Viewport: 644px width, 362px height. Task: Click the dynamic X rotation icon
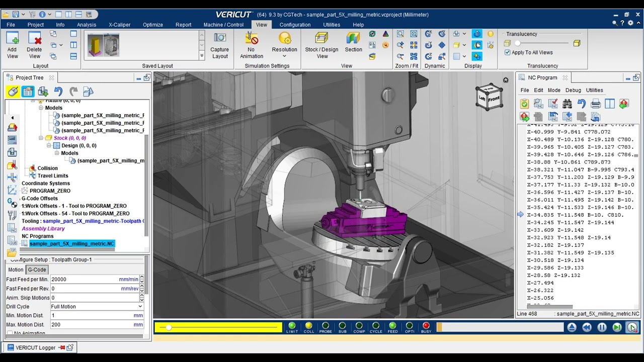[429, 34]
